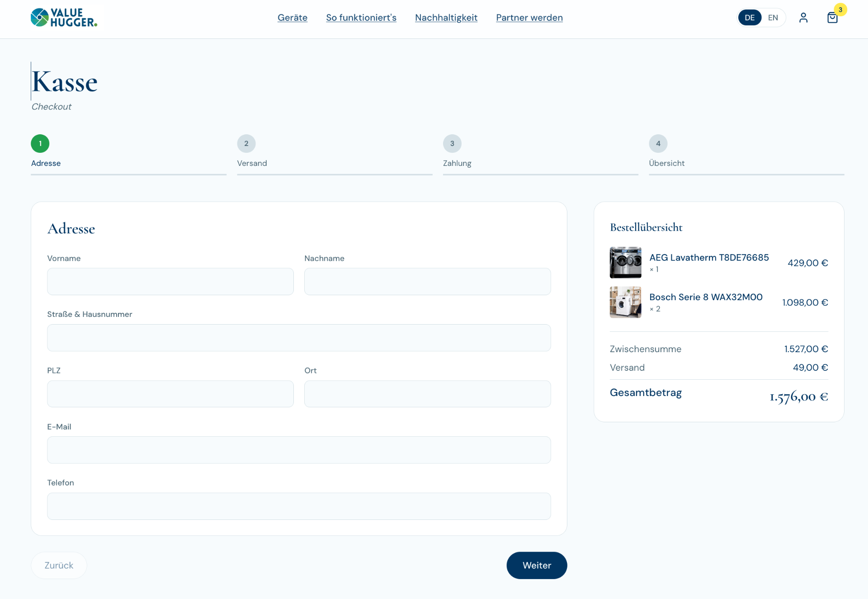868x599 pixels.
Task: Click the × 1 quantity under AEG
Action: 654,269
